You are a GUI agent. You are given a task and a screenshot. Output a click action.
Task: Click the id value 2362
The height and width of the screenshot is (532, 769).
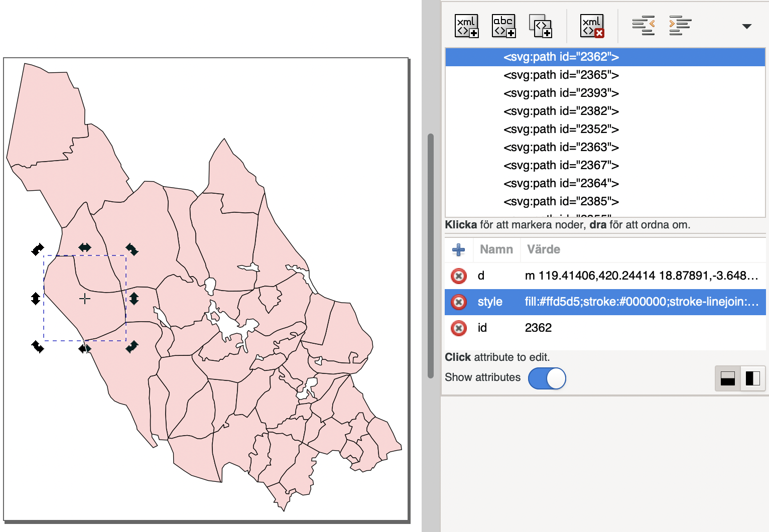pos(538,328)
